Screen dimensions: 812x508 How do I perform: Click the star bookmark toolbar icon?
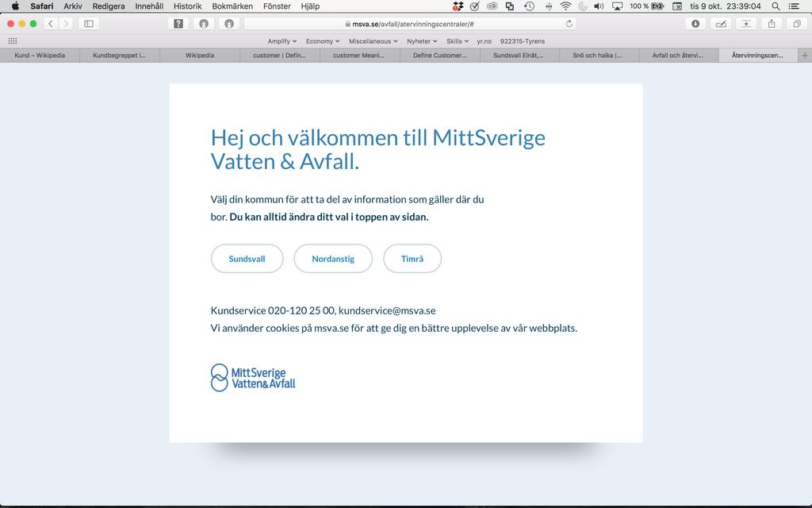(x=746, y=24)
